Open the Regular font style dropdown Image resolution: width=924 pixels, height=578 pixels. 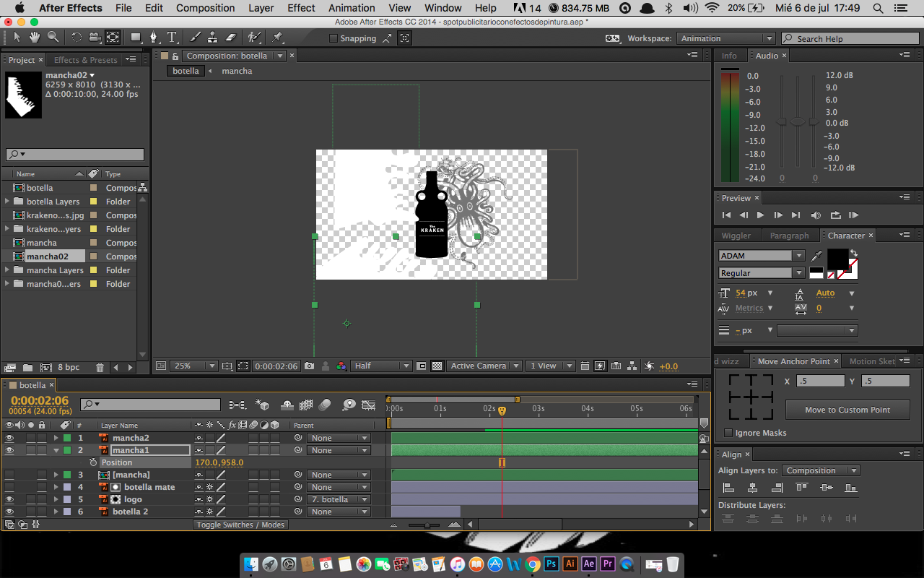[x=762, y=273]
